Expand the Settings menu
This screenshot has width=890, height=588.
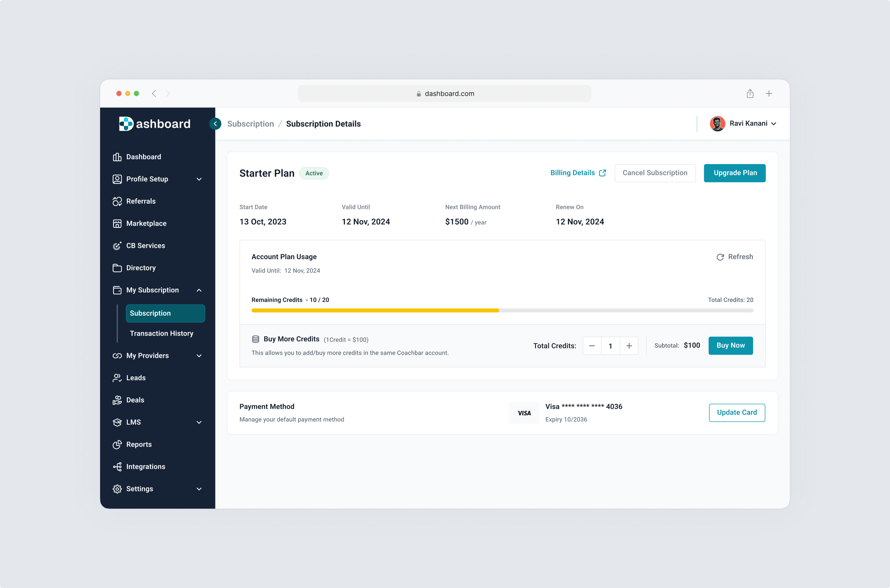199,489
